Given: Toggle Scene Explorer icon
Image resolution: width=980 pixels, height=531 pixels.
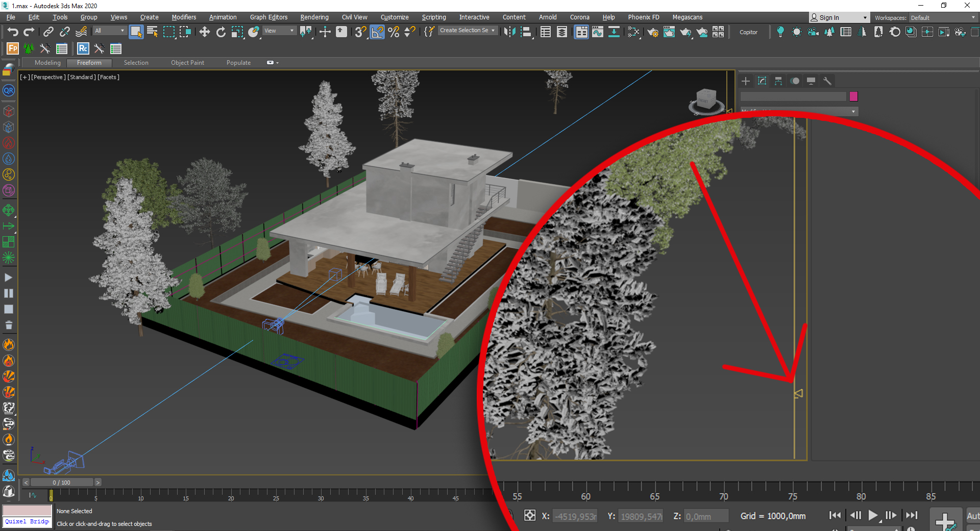Looking at the screenshot, I should 545,32.
